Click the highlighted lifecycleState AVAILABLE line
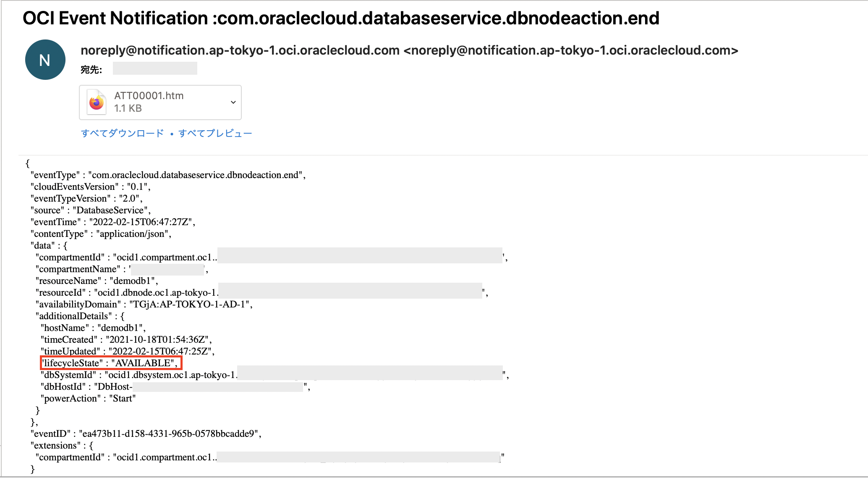 [x=111, y=363]
